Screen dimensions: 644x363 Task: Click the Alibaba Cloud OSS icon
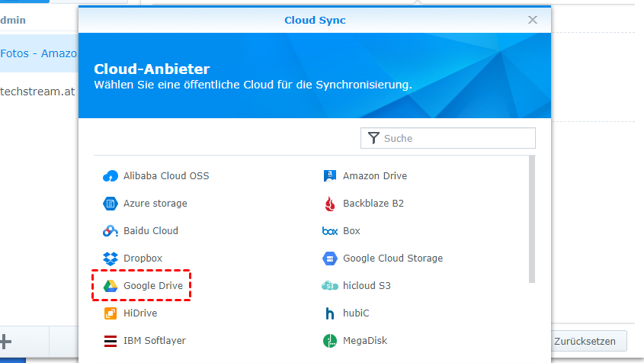[x=111, y=176]
